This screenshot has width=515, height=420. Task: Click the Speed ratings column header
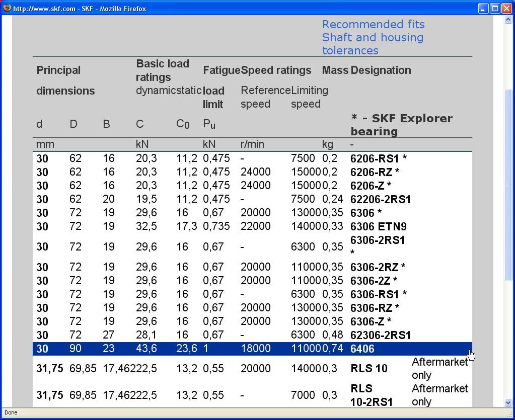click(x=276, y=70)
